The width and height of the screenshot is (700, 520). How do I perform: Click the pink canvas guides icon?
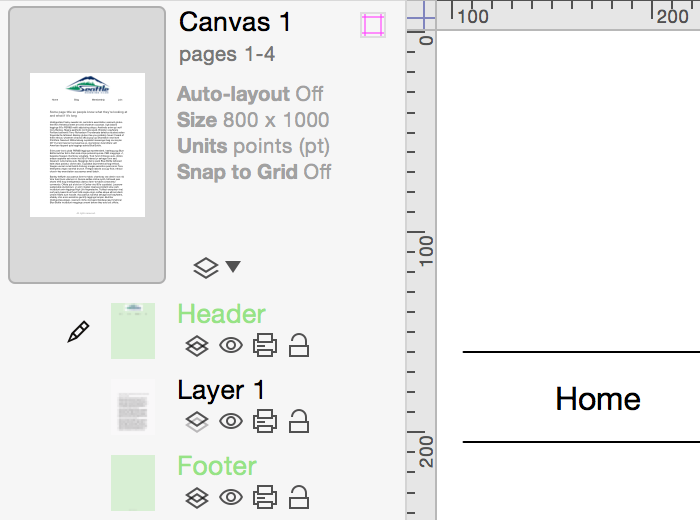[373, 25]
